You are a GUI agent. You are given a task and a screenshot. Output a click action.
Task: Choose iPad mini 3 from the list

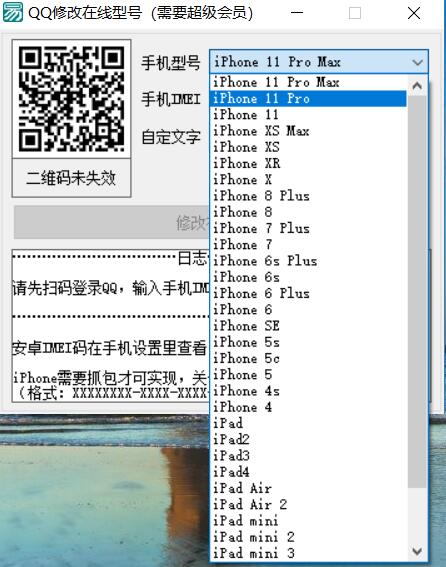pos(308,553)
